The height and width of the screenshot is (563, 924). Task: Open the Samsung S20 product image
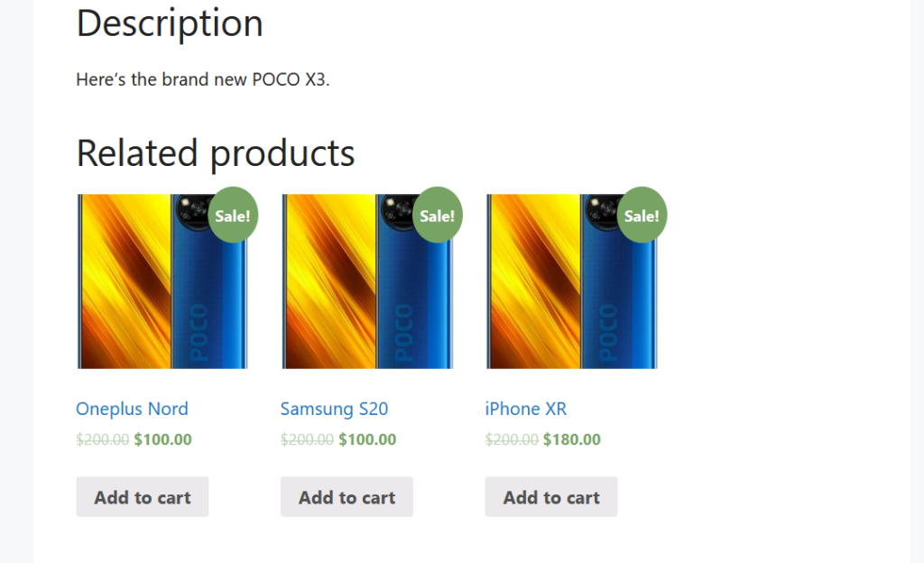[366, 281]
